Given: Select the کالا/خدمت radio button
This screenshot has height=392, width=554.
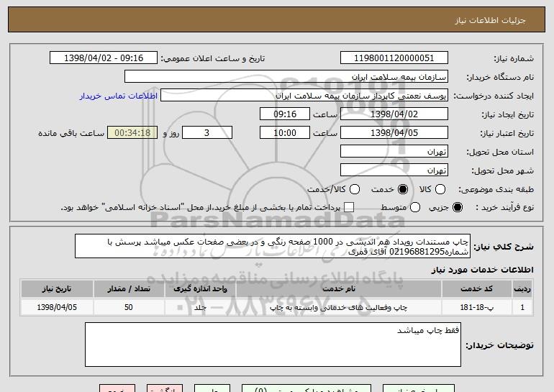Looking at the screenshot, I should tap(355, 189).
